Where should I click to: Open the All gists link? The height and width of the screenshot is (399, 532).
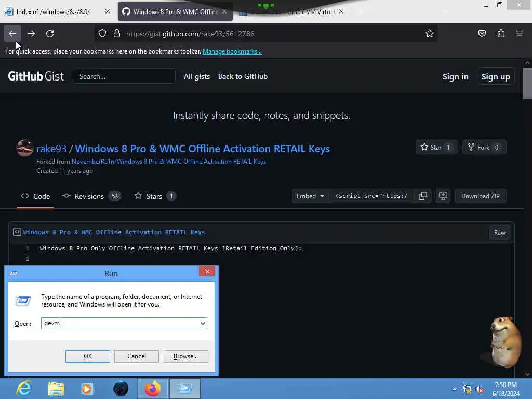197,77
